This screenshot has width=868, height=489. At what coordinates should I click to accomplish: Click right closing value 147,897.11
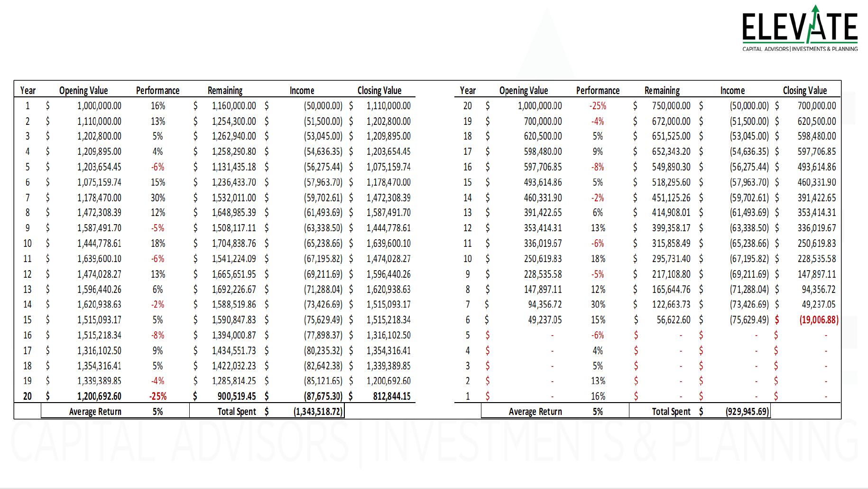(817, 274)
